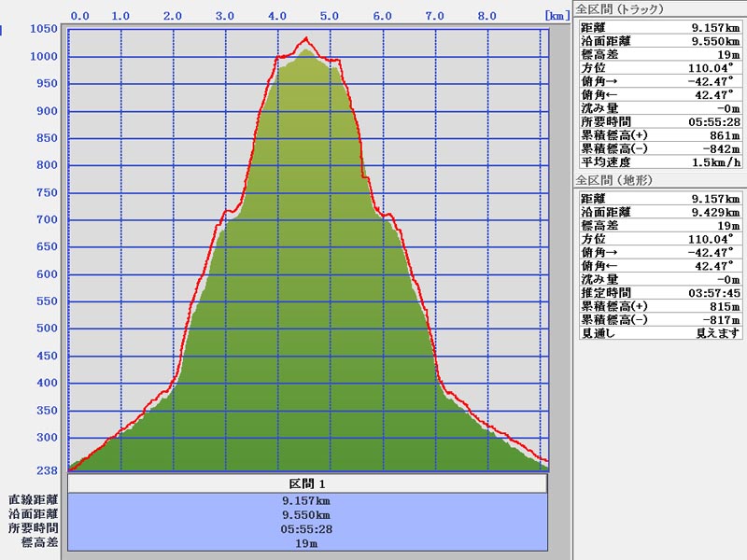Select the track 累積標高(+) 861m row
The image size is (747, 560).
pos(660,135)
